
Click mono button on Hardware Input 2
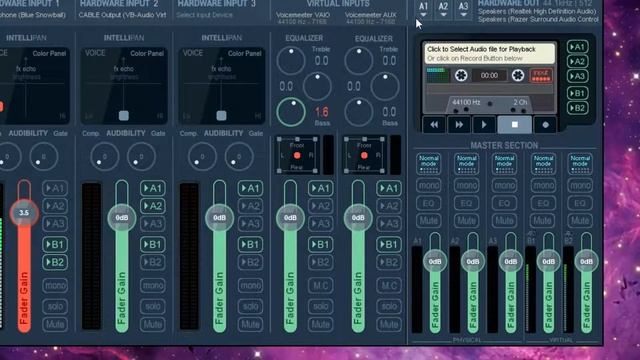pos(153,285)
